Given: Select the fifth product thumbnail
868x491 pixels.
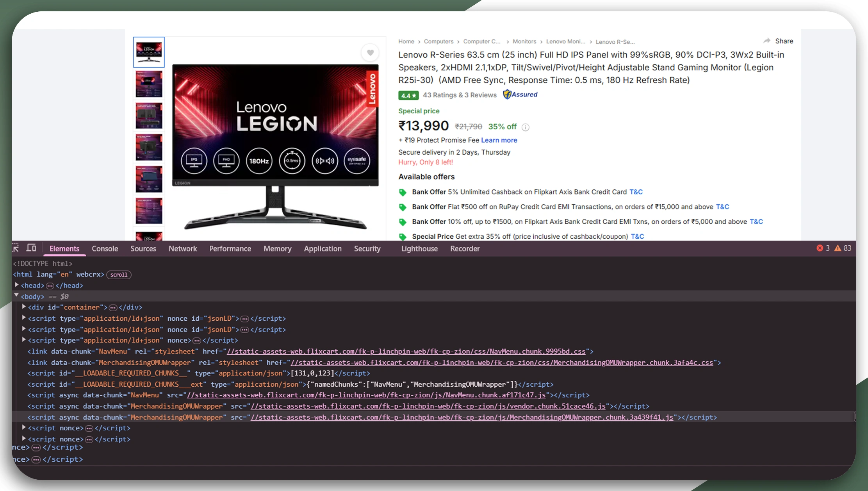Looking at the screenshot, I should (x=149, y=179).
